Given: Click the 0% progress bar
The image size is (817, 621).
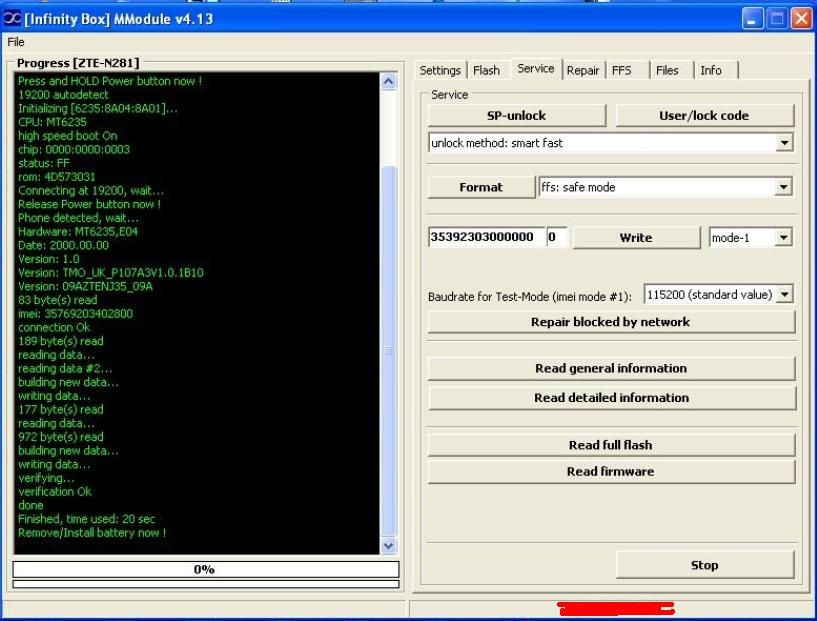Looking at the screenshot, I should pyautogui.click(x=206, y=569).
